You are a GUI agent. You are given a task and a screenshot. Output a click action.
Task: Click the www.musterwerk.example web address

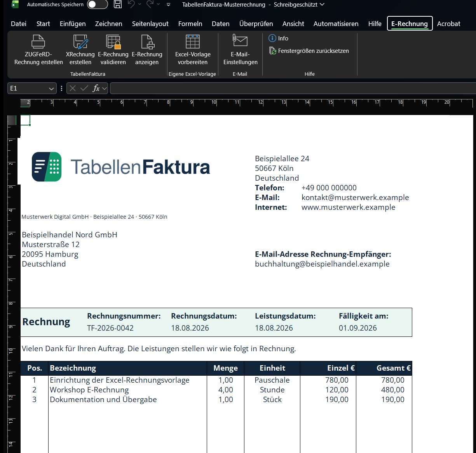click(x=348, y=207)
